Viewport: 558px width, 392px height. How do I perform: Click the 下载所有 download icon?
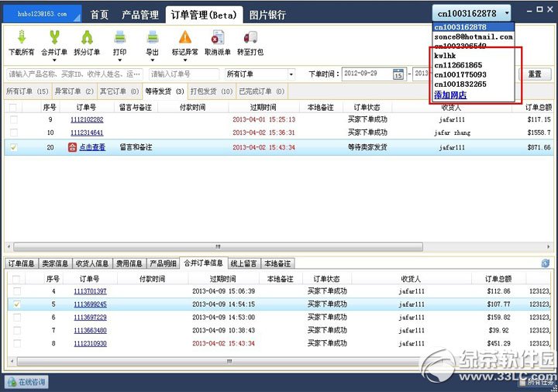[22, 37]
